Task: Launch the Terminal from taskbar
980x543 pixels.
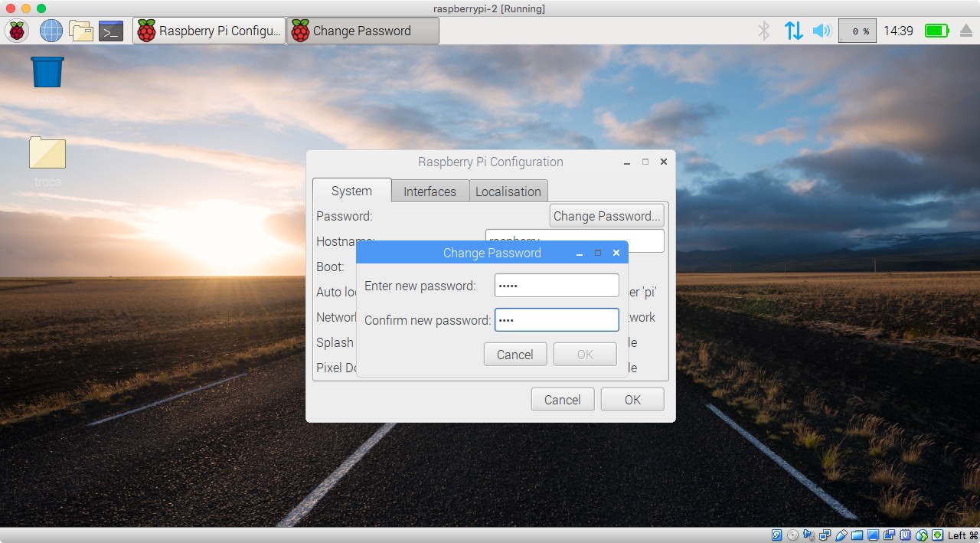Action: (111, 31)
